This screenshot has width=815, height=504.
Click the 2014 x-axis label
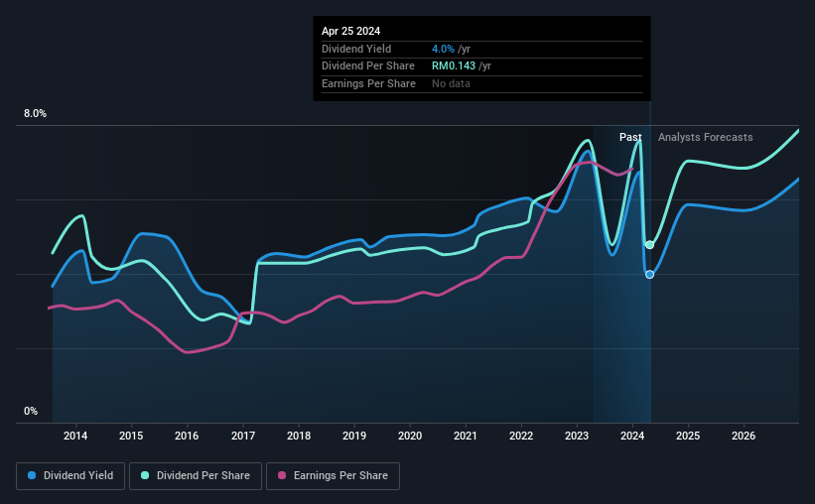[x=75, y=436]
